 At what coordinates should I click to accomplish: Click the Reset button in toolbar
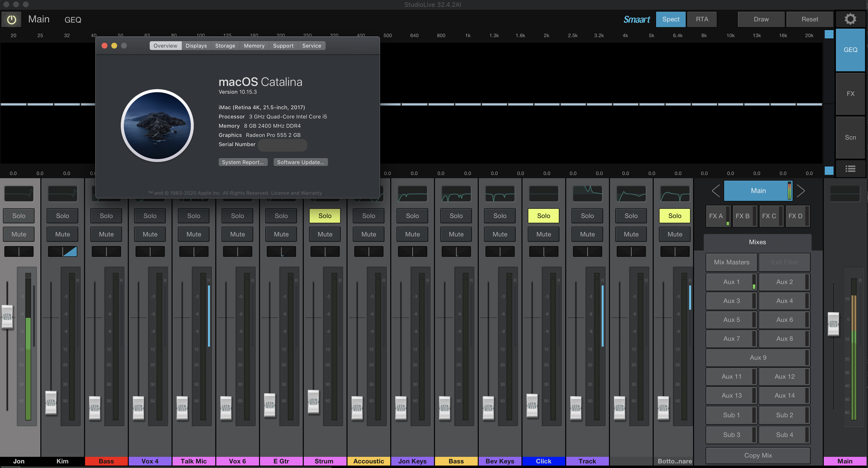[810, 19]
